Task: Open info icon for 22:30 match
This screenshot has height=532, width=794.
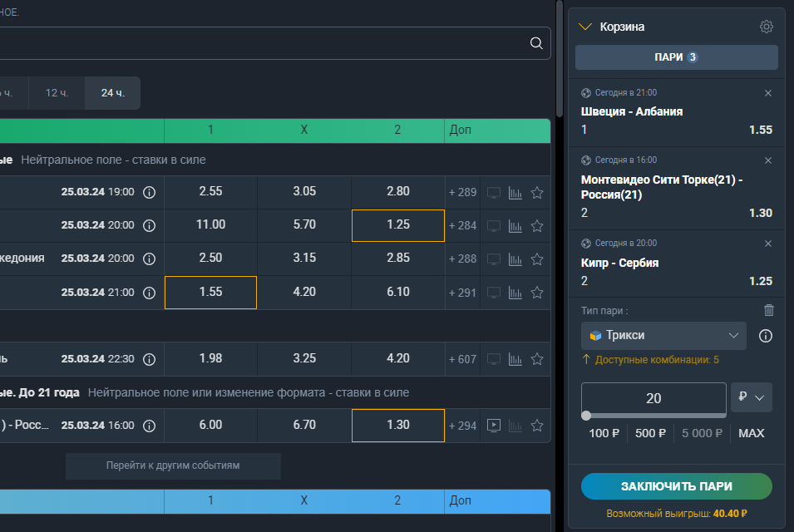Action: tap(149, 359)
